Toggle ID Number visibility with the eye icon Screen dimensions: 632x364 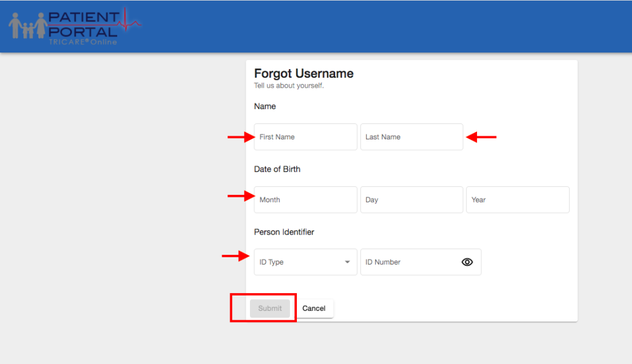click(467, 262)
